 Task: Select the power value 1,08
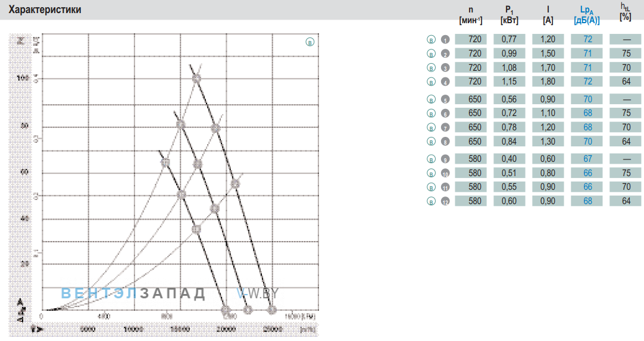509,67
